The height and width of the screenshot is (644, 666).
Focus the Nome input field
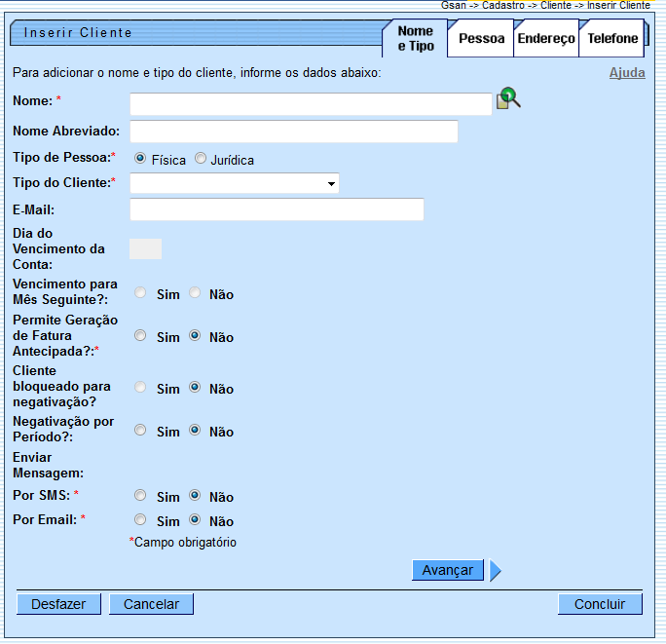[x=311, y=104]
